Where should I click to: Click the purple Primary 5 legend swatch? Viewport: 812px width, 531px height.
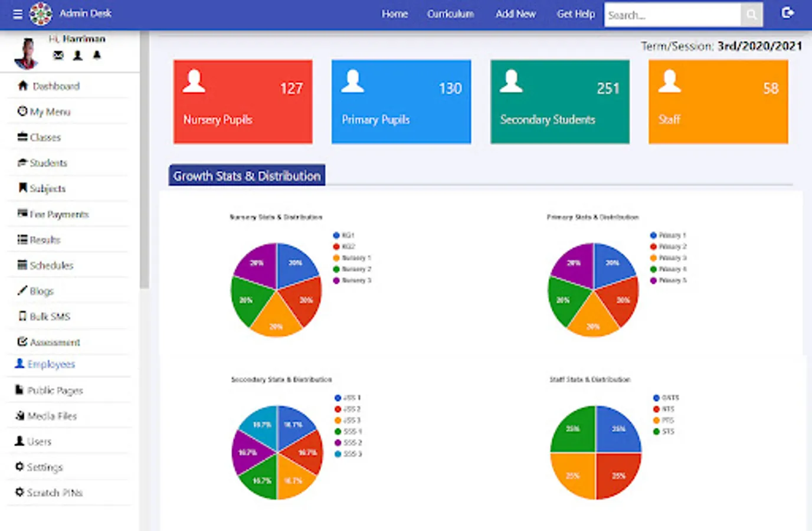tap(653, 280)
